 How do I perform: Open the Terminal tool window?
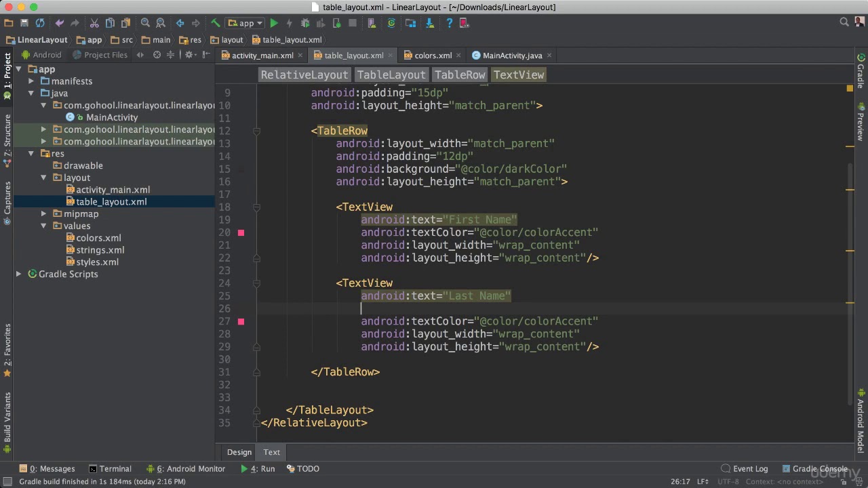[x=109, y=469]
